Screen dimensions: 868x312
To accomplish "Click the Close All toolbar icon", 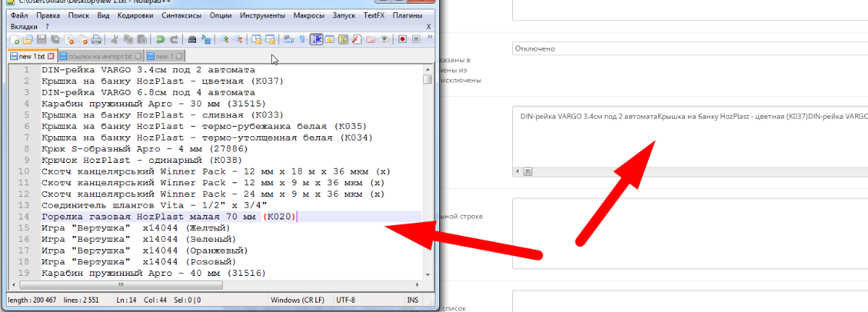I will 82,39.
